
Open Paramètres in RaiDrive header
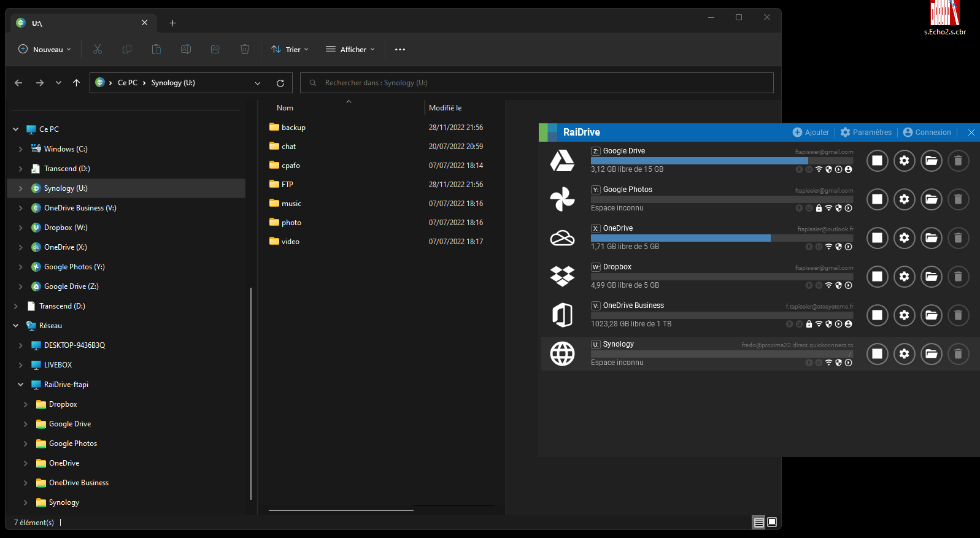[x=866, y=132]
